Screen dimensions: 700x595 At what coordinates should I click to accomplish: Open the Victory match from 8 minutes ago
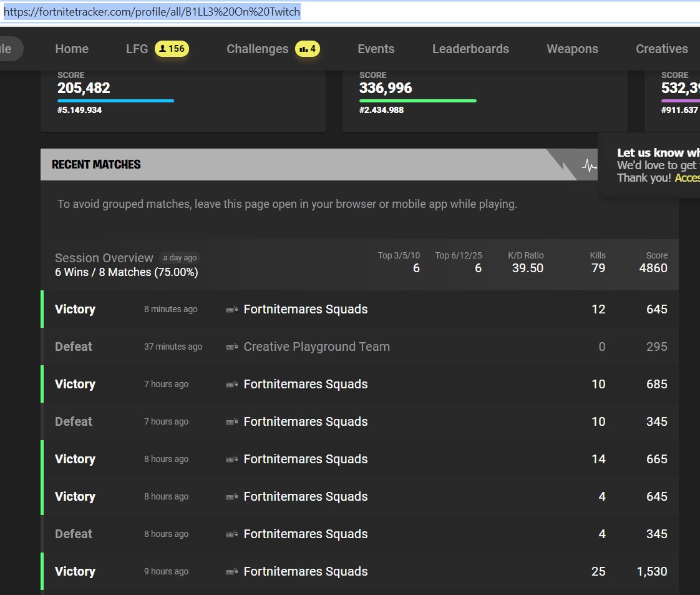(359, 309)
